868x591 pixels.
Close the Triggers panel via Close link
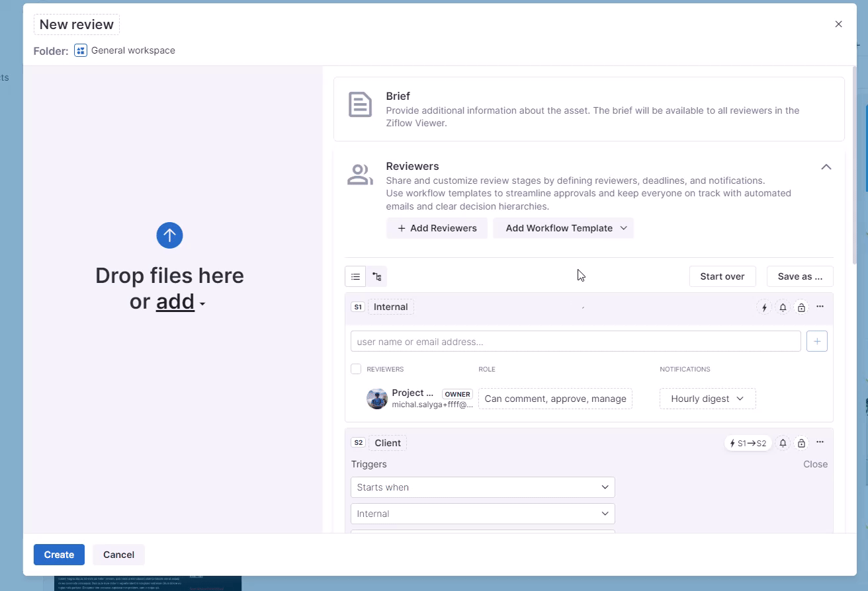815,464
